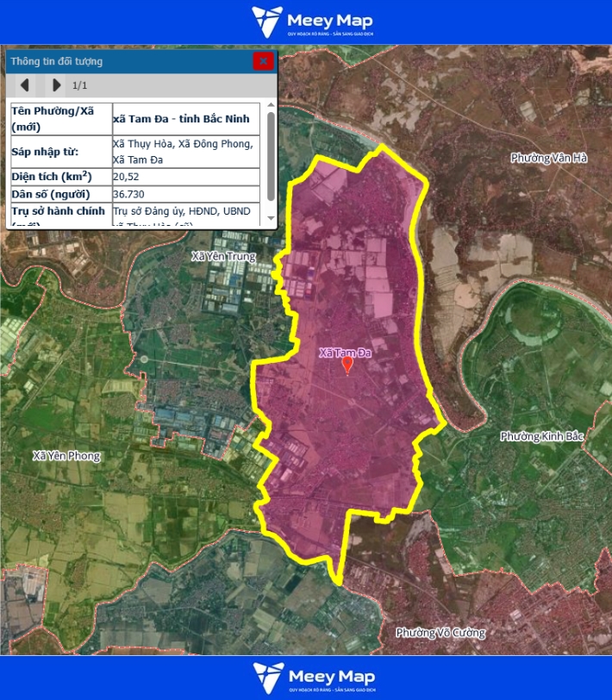The image size is (612, 700).
Task: Select the Phường Võ Cường map label
Action: pyautogui.click(x=440, y=633)
